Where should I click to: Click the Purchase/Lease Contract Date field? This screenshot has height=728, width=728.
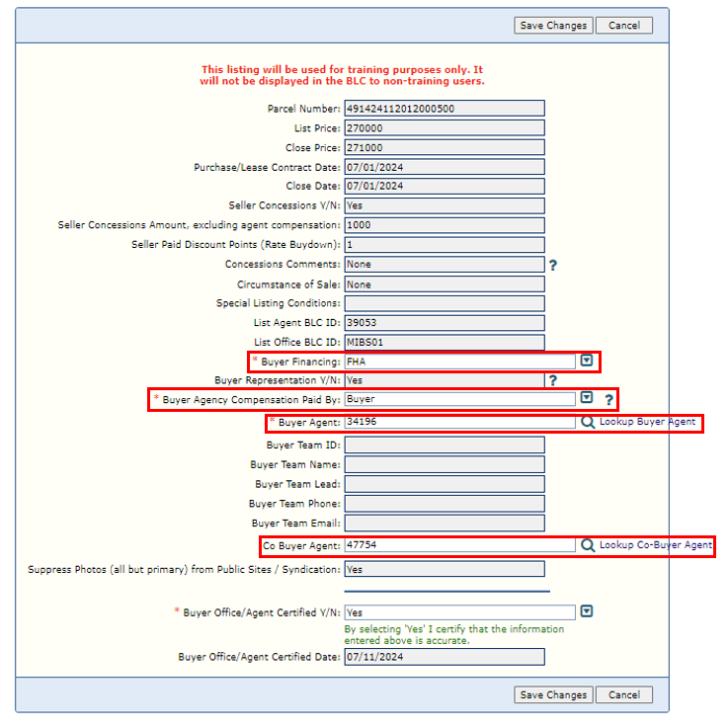click(445, 167)
